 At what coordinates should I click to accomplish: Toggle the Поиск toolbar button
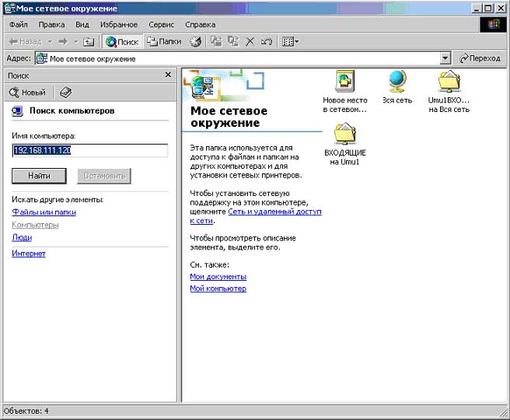coord(123,42)
